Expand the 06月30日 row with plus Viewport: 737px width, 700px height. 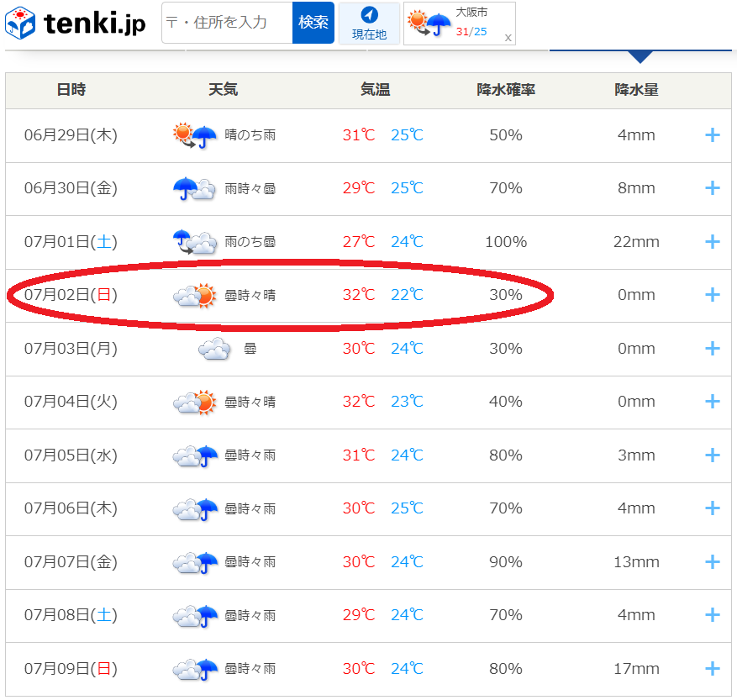713,188
